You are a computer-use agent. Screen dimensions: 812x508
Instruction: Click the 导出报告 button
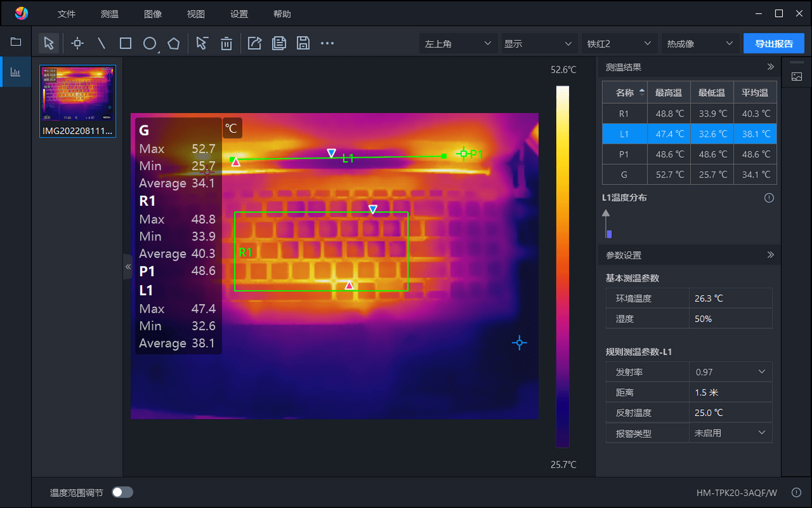coord(774,43)
